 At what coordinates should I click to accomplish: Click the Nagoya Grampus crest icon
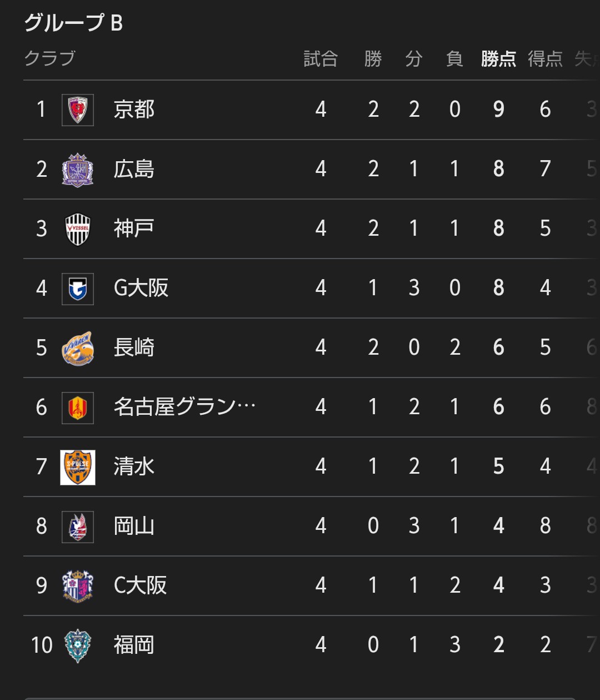pyautogui.click(x=78, y=408)
